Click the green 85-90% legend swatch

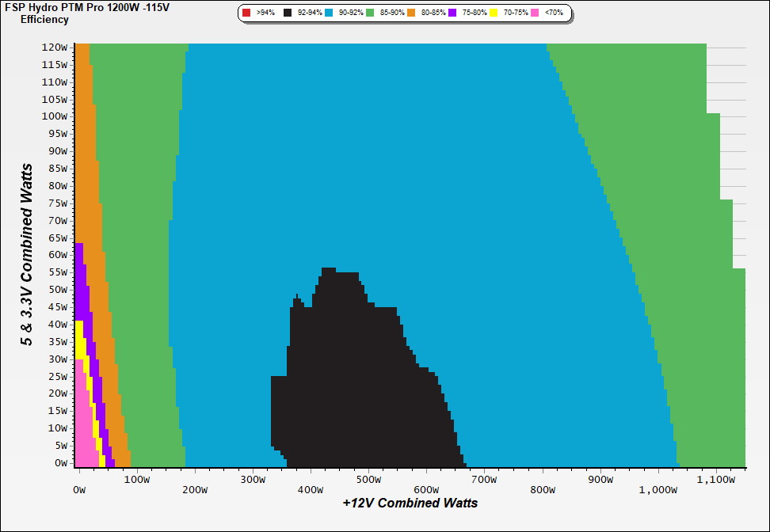(x=370, y=13)
